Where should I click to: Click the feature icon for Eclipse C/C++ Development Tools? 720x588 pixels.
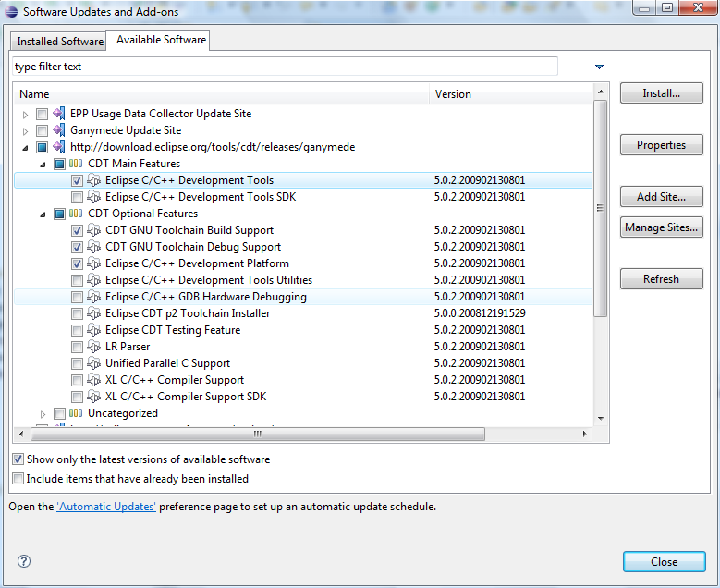pos(93,180)
